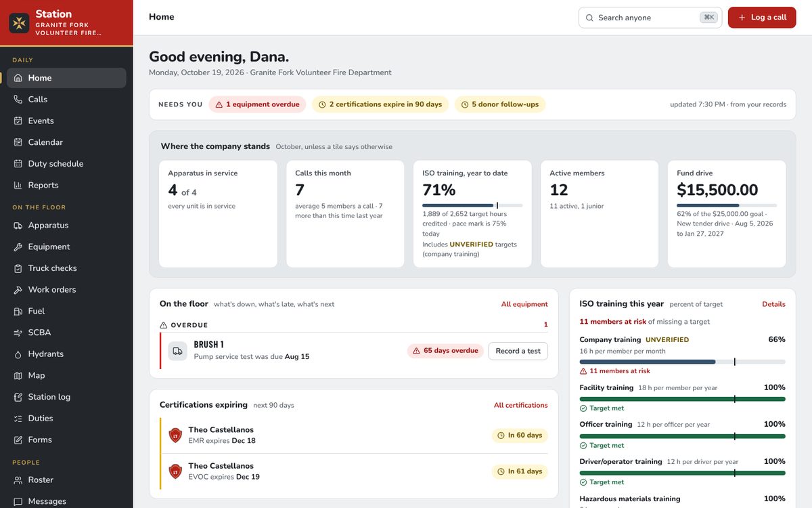Click the Reports bar-chart icon
812x508 pixels.
18,186
